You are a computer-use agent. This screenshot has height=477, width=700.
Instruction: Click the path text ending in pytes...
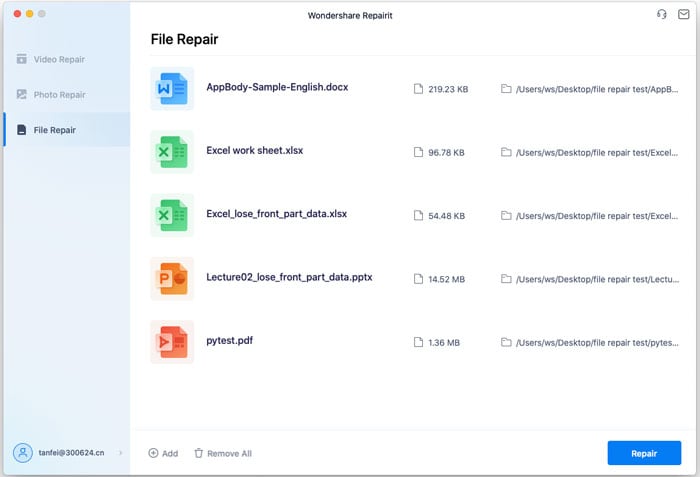[x=597, y=343]
